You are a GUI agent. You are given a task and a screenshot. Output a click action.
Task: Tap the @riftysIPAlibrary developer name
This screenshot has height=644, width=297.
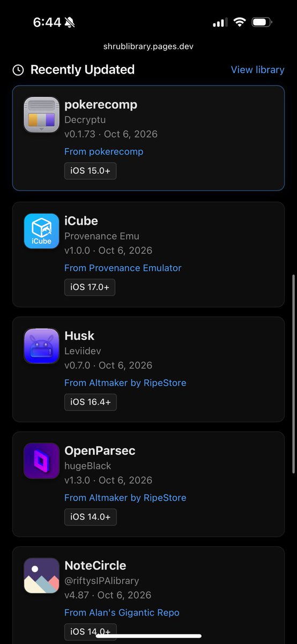[102, 581]
